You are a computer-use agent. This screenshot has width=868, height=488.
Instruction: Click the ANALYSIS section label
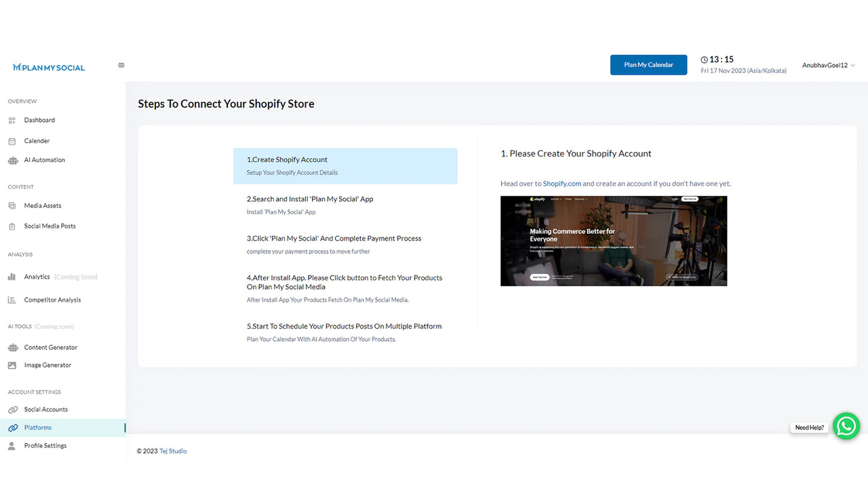[20, 255]
